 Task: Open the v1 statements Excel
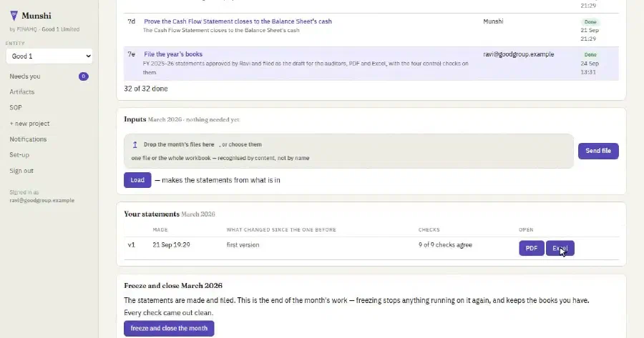(560, 248)
